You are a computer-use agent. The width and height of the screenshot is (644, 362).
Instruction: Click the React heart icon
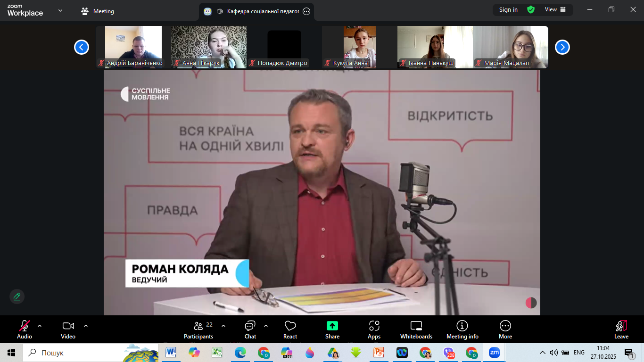[290, 329]
